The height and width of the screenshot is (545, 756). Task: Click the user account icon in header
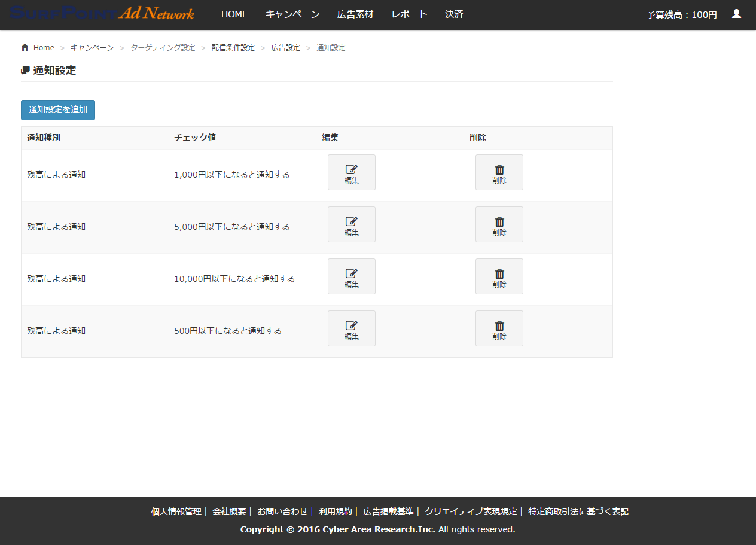tap(736, 13)
